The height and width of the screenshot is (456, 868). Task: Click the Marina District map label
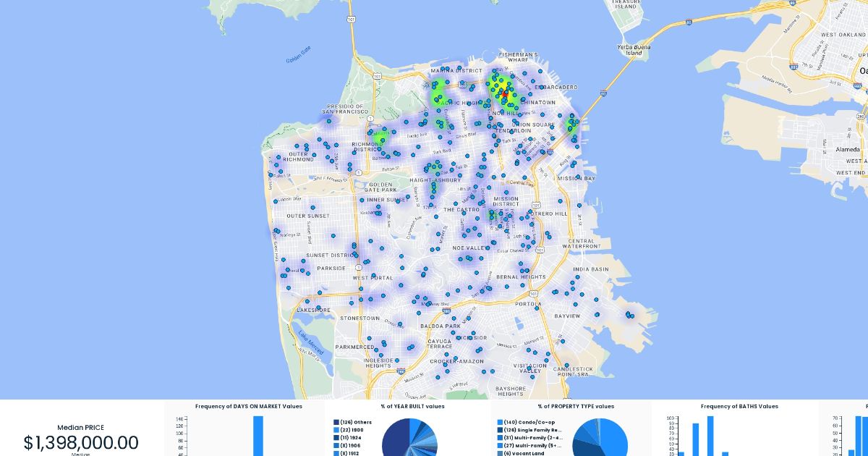click(456, 71)
